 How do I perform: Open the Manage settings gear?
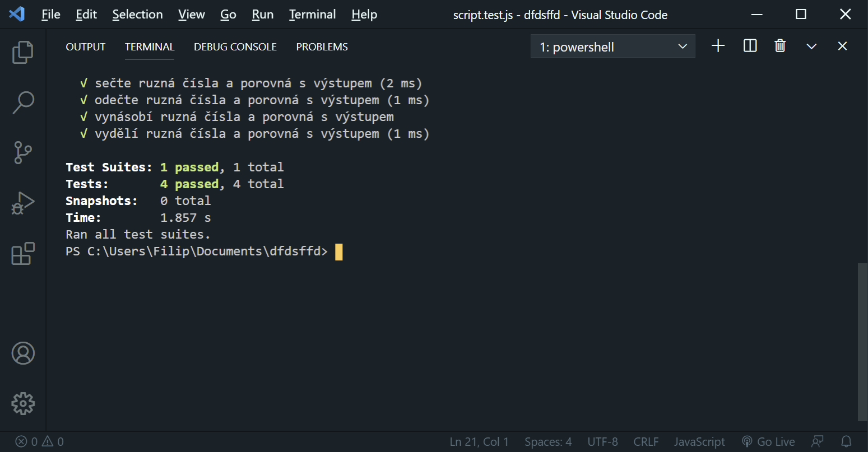(x=23, y=403)
